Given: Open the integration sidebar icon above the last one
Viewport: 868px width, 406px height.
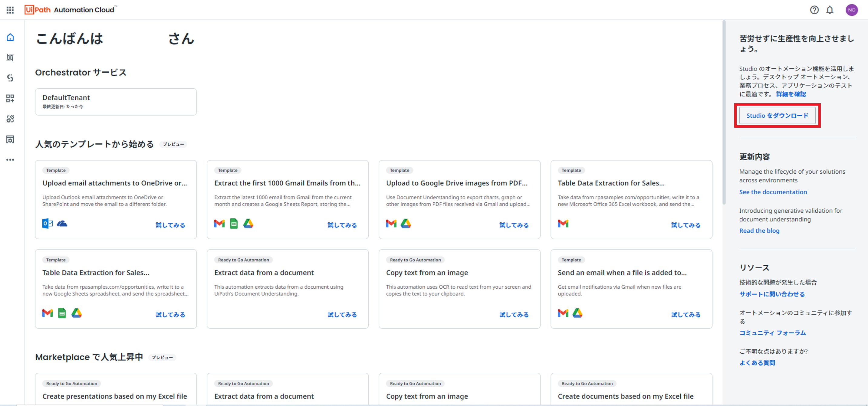Looking at the screenshot, I should (11, 119).
